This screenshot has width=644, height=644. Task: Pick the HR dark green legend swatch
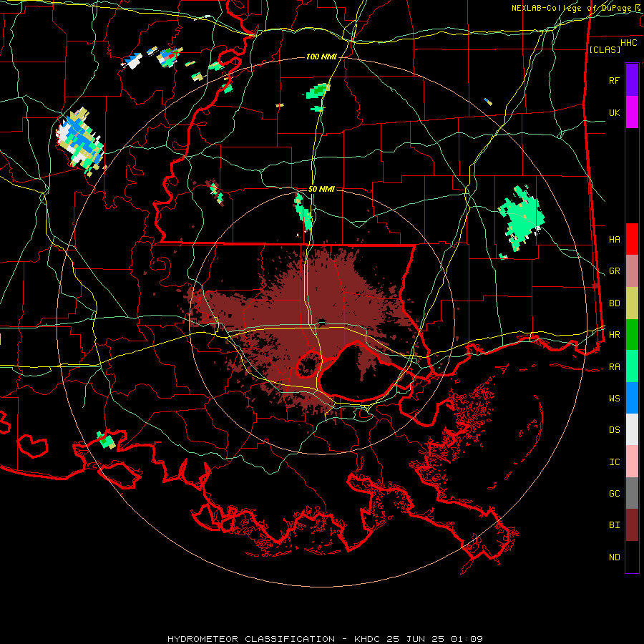pos(632,335)
